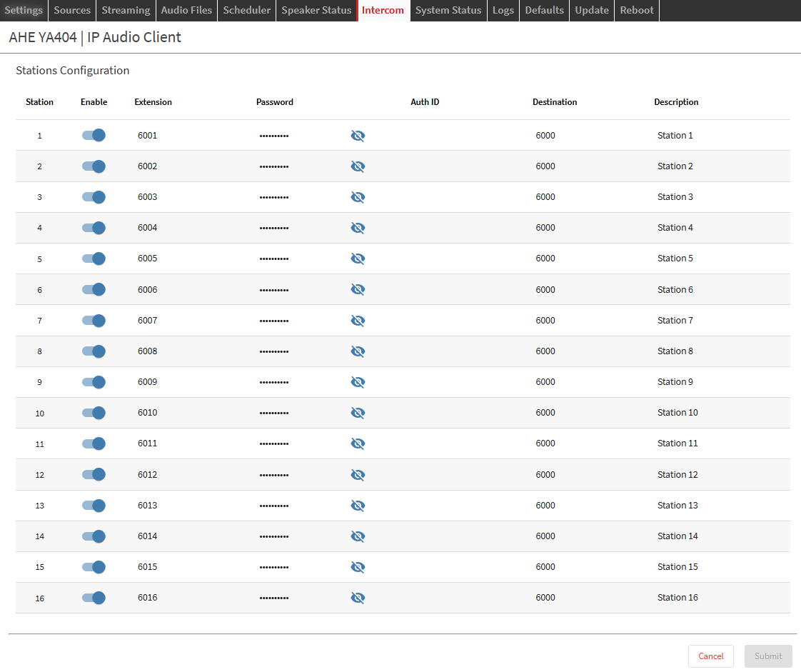Reveal the password for Station 9
Image resolution: width=801 pixels, height=672 pixels.
click(358, 382)
